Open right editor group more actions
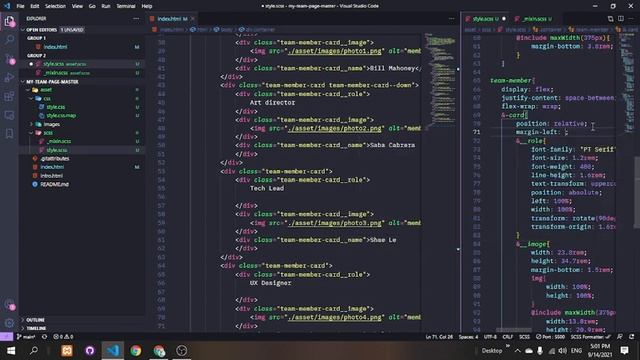The image size is (640, 360). 631,19
